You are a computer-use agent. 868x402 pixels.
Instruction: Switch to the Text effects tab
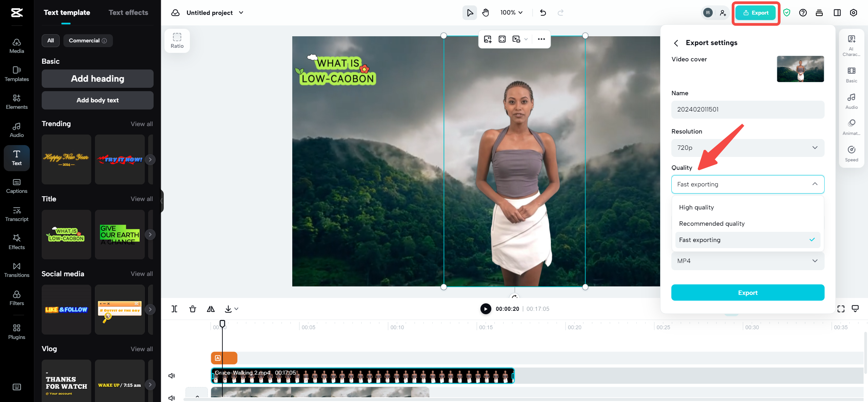click(x=129, y=13)
